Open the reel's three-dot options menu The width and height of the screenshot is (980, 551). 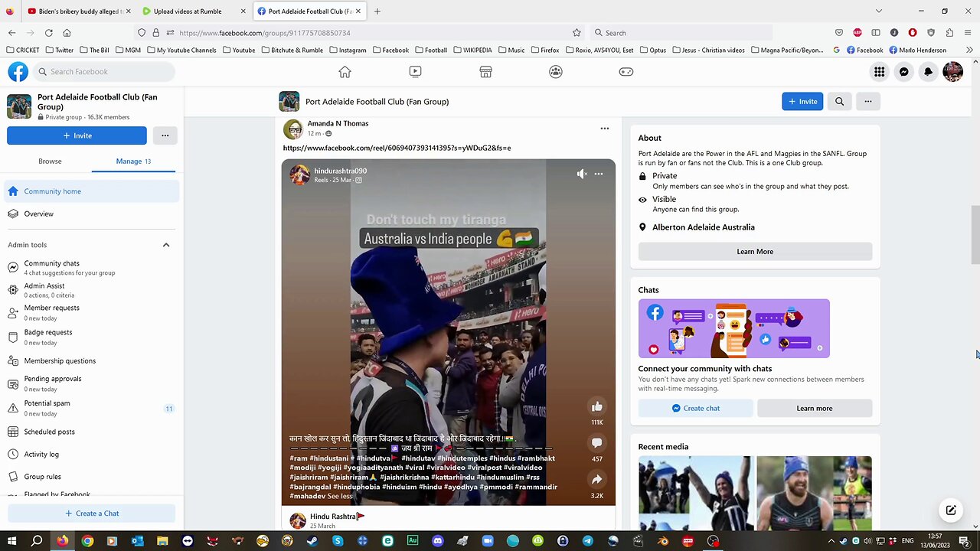tap(599, 174)
